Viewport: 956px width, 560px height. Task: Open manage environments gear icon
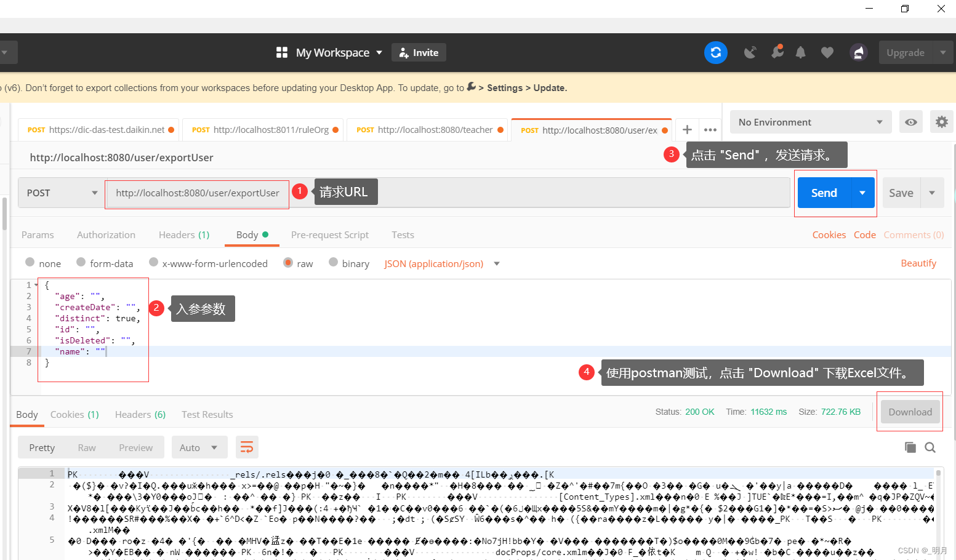(941, 122)
